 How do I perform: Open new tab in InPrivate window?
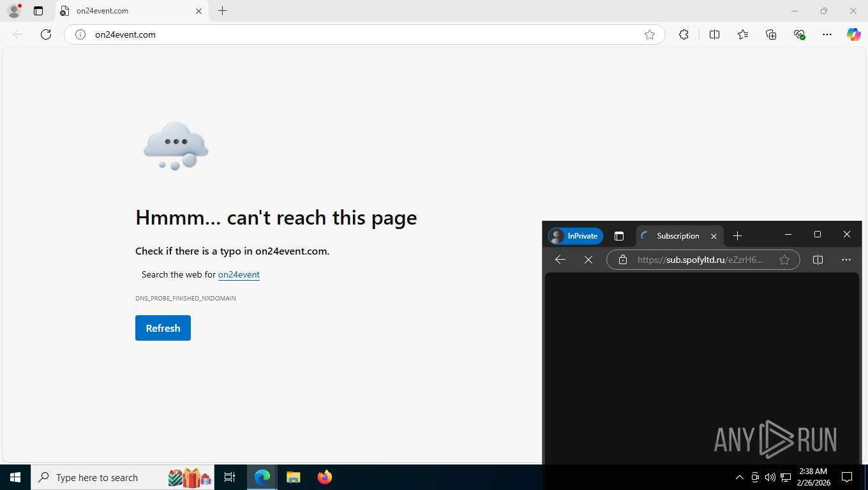point(737,236)
